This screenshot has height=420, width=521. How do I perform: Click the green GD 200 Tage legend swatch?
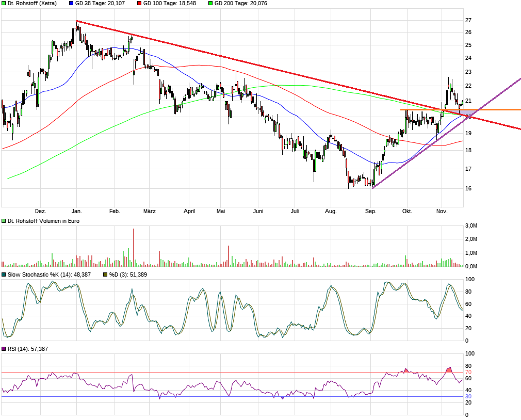(210, 3)
